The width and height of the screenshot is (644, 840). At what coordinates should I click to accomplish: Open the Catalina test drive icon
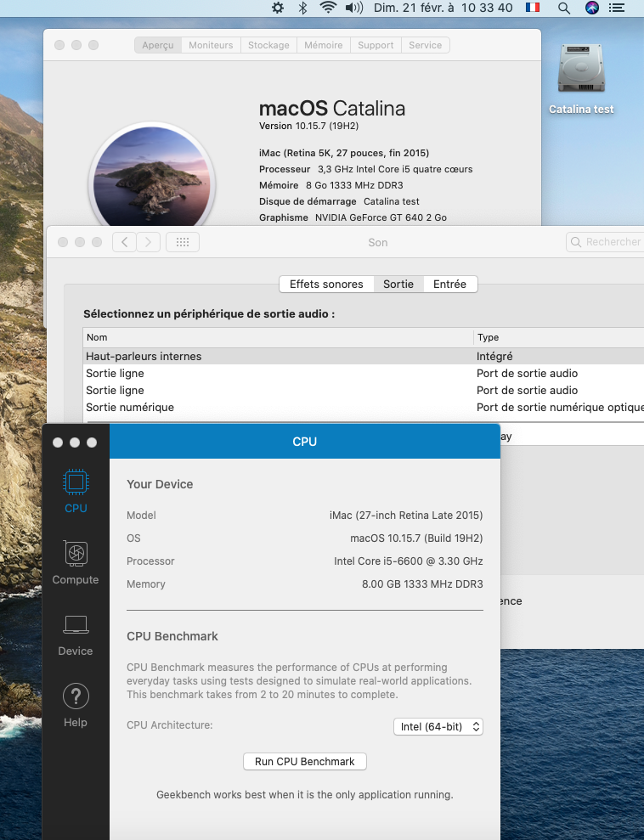[x=581, y=78]
